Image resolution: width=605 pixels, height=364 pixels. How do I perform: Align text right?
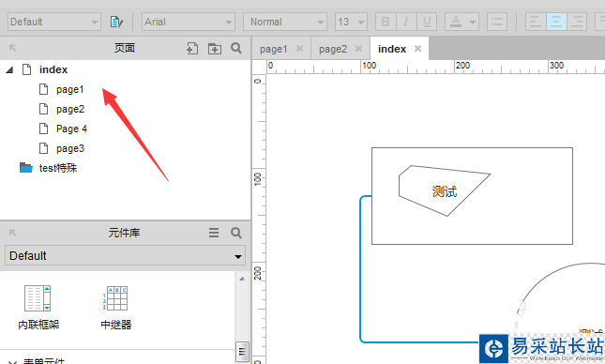pyautogui.click(x=577, y=22)
